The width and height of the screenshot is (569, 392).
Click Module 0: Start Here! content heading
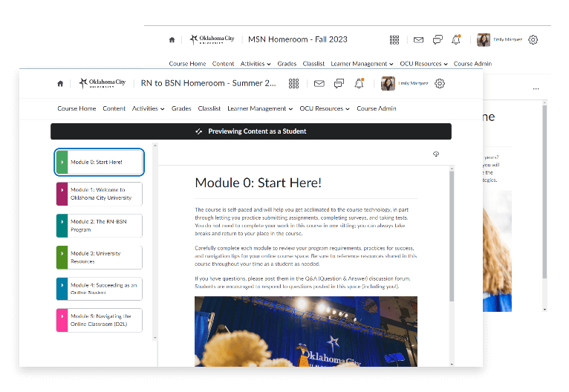tap(258, 183)
